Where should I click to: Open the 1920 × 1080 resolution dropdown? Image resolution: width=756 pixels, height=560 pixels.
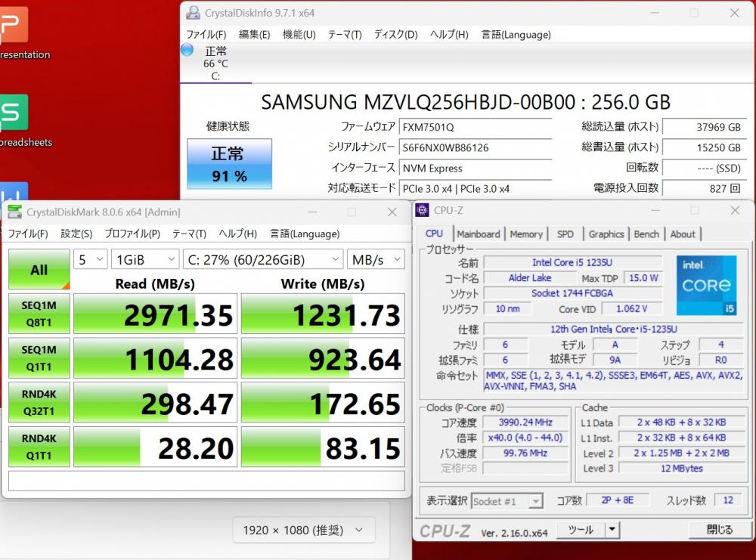click(x=304, y=530)
